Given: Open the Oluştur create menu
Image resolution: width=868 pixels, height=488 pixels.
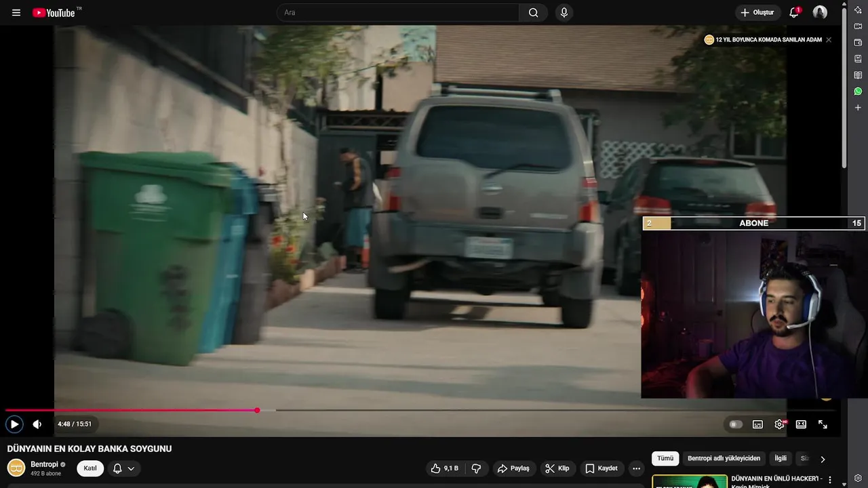Looking at the screenshot, I should tap(757, 13).
